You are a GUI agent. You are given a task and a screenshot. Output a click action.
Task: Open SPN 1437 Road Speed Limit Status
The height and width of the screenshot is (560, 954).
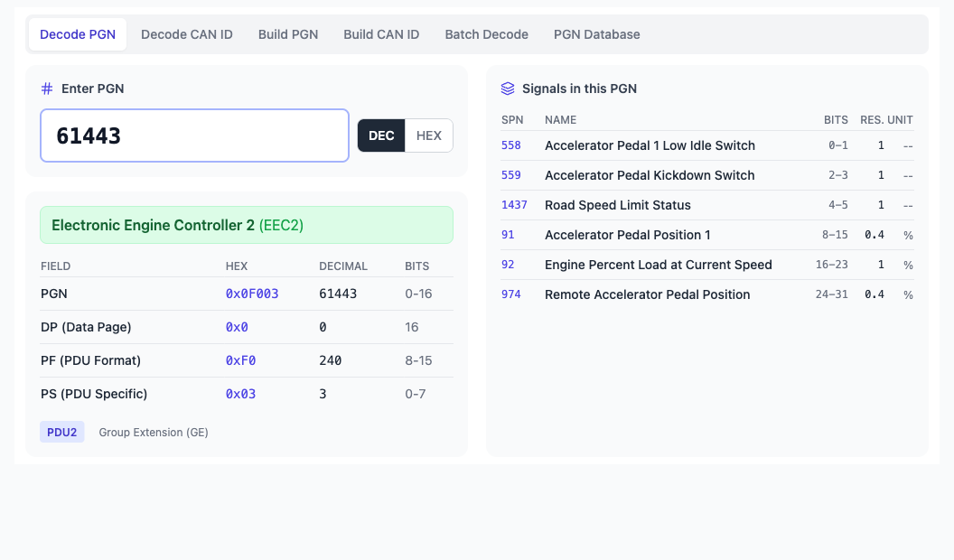pyautogui.click(x=513, y=205)
